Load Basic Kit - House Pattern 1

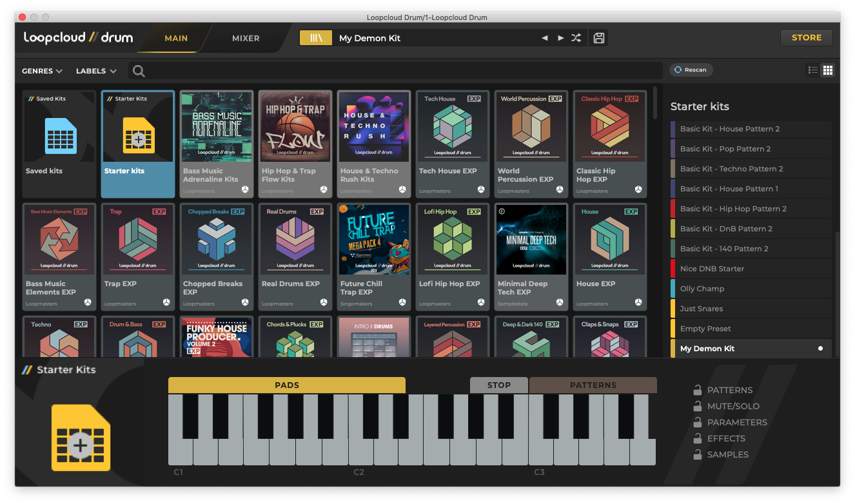click(751, 189)
